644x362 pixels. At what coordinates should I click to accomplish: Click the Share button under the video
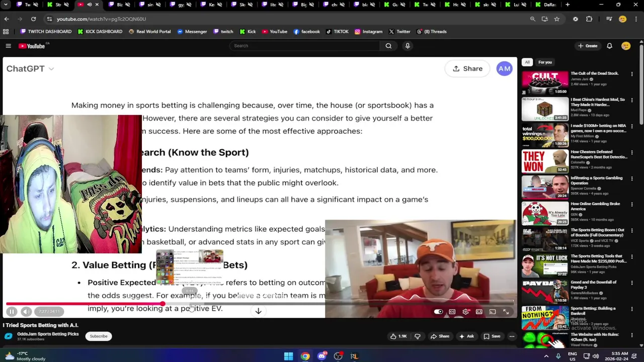click(x=440, y=336)
